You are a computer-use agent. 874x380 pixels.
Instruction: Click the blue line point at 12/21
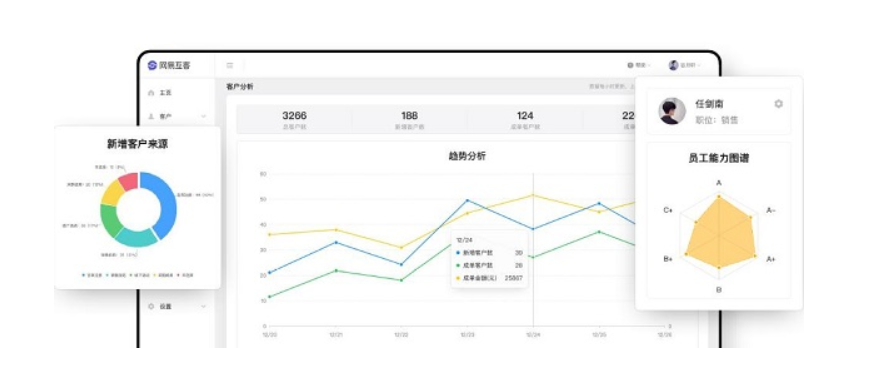tap(336, 242)
